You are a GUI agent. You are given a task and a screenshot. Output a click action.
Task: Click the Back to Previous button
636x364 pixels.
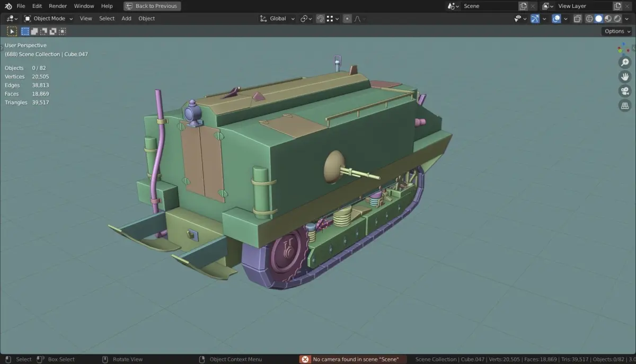click(x=152, y=6)
